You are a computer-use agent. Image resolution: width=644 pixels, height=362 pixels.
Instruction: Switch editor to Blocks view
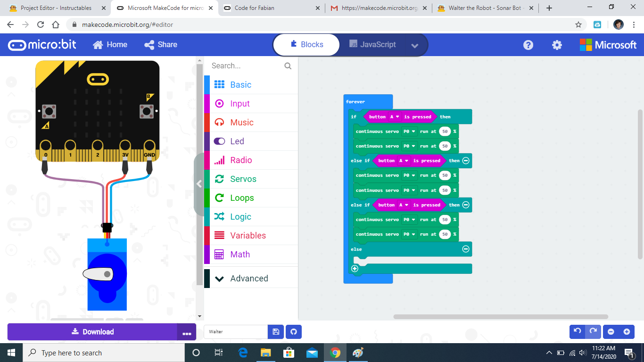(307, 45)
